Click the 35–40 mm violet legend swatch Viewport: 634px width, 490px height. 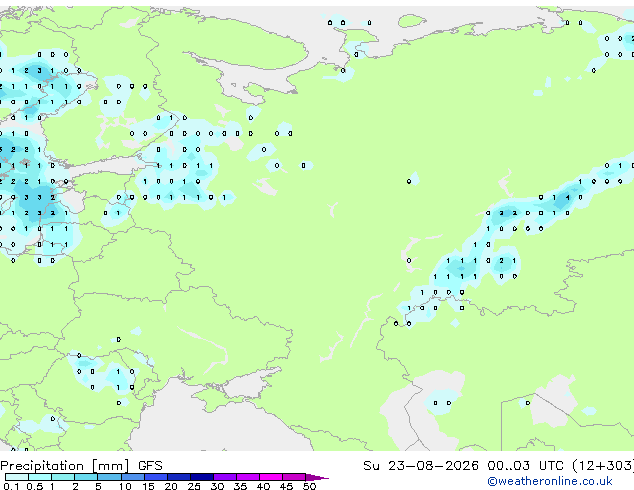point(248,477)
